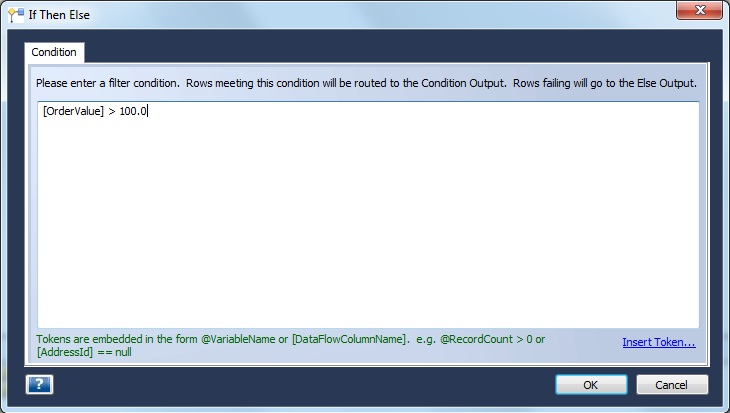
Task: Click the OK button
Action: 591,385
